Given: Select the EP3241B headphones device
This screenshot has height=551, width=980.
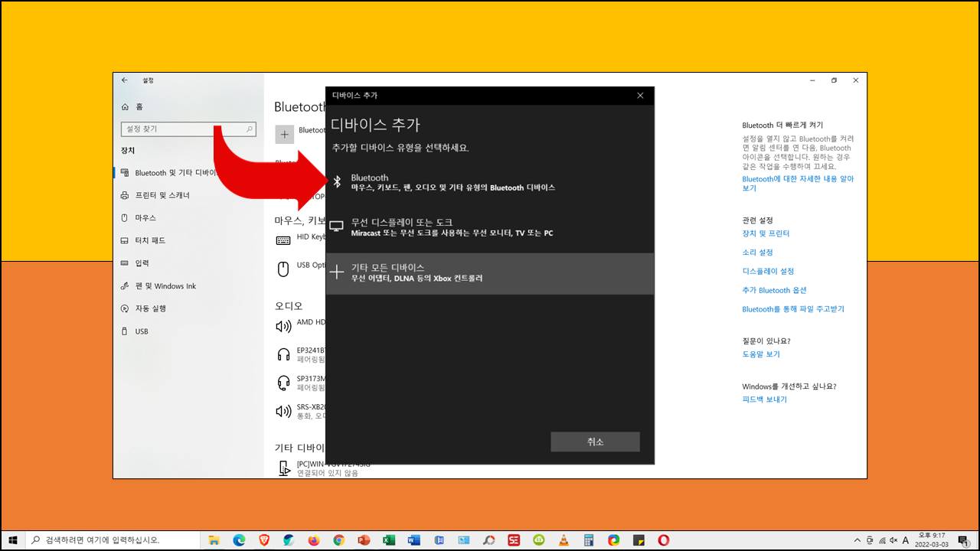Looking at the screenshot, I should [x=300, y=354].
